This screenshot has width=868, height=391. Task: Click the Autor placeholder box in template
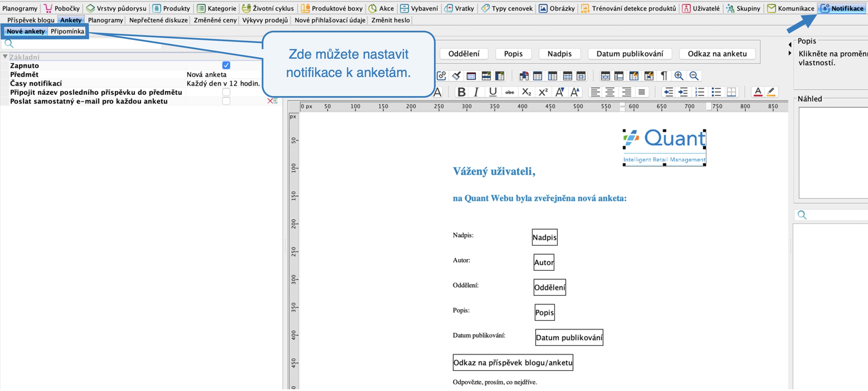pyautogui.click(x=543, y=262)
